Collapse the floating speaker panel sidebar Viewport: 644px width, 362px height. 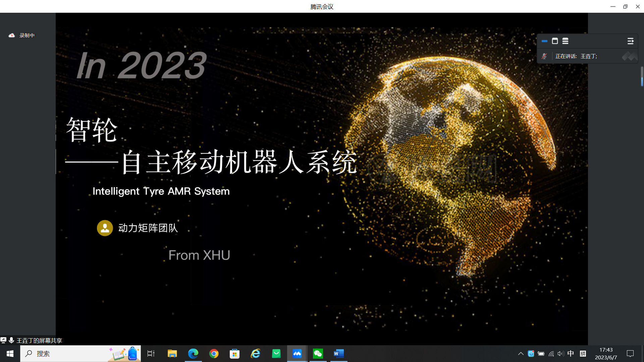pos(630,41)
